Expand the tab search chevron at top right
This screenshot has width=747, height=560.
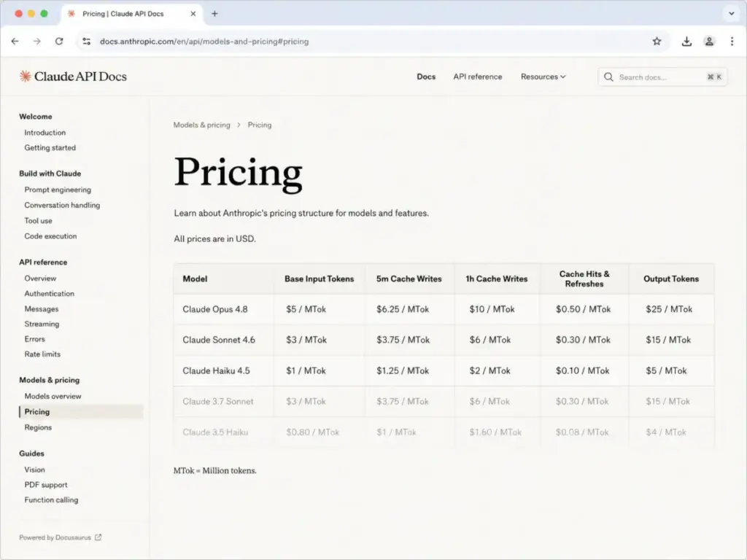[x=732, y=14]
